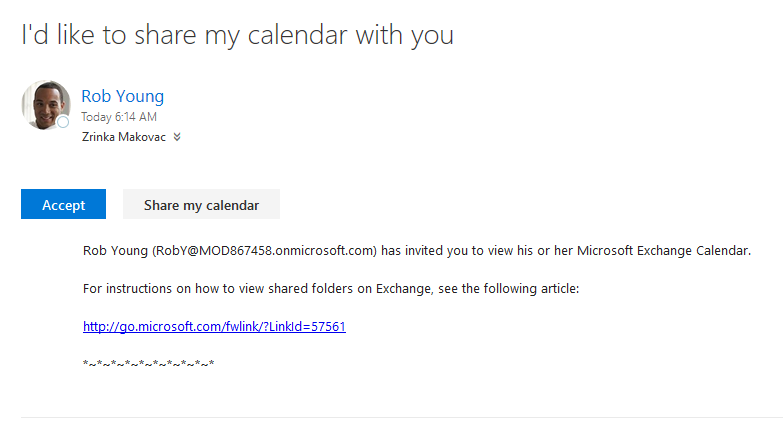783x440 pixels.
Task: Click the word Exchange in instructions line
Action: pos(404,289)
